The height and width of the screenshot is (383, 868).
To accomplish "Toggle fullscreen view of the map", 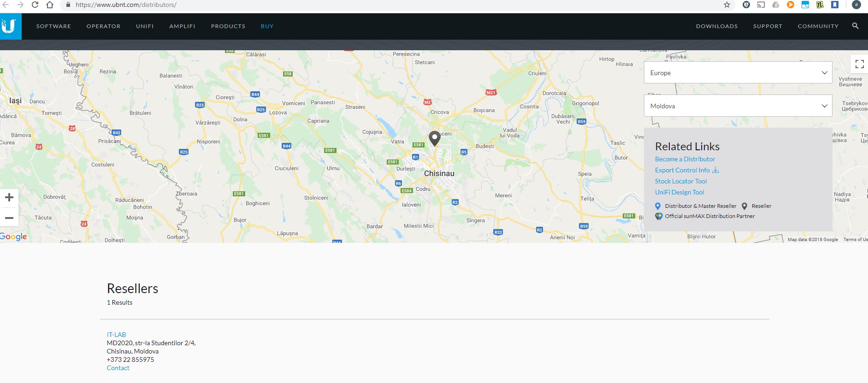I will point(859,64).
